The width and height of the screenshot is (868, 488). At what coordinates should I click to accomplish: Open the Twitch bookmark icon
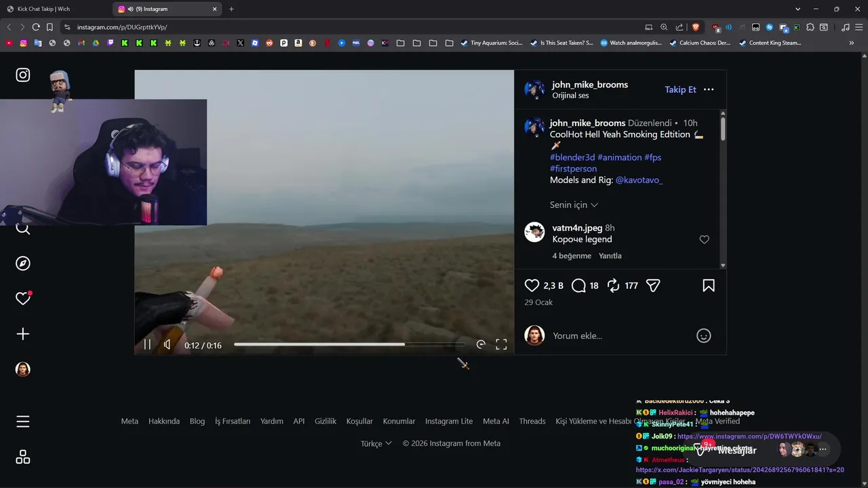pyautogui.click(x=111, y=43)
